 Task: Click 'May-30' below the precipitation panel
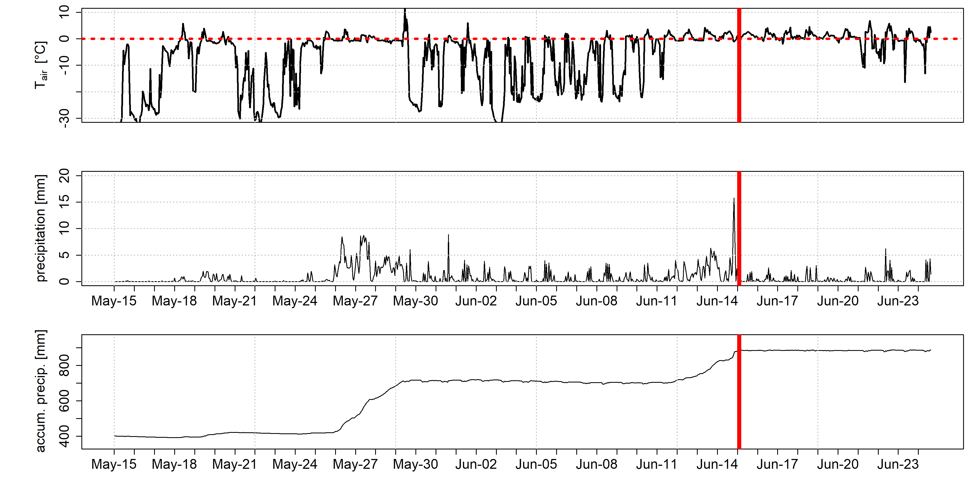[x=415, y=301]
